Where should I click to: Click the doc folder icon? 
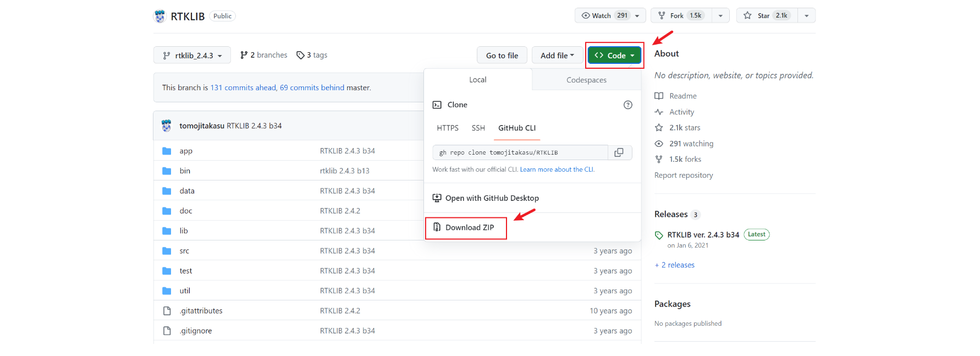pos(167,211)
